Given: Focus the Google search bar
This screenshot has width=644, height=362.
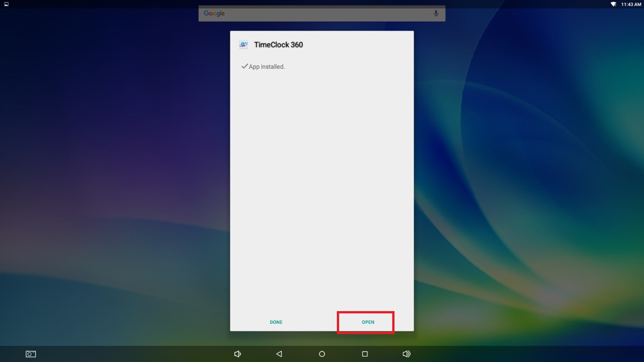Looking at the screenshot, I should 322,14.
